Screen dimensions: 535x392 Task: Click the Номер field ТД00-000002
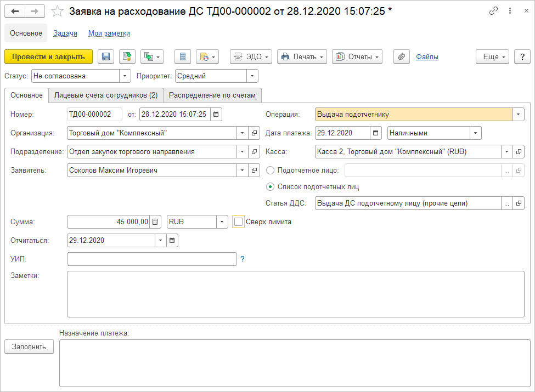(x=94, y=115)
